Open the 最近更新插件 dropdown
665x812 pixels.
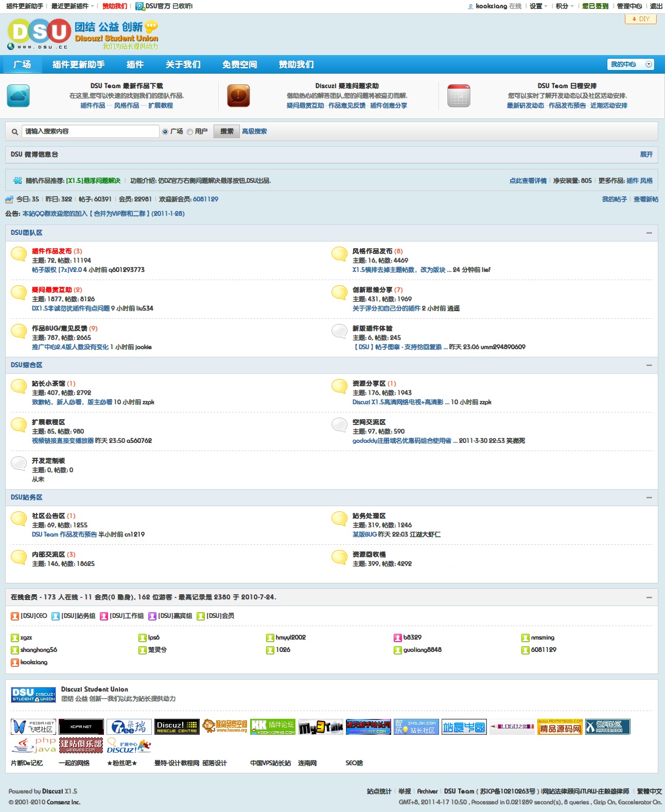pos(73,6)
